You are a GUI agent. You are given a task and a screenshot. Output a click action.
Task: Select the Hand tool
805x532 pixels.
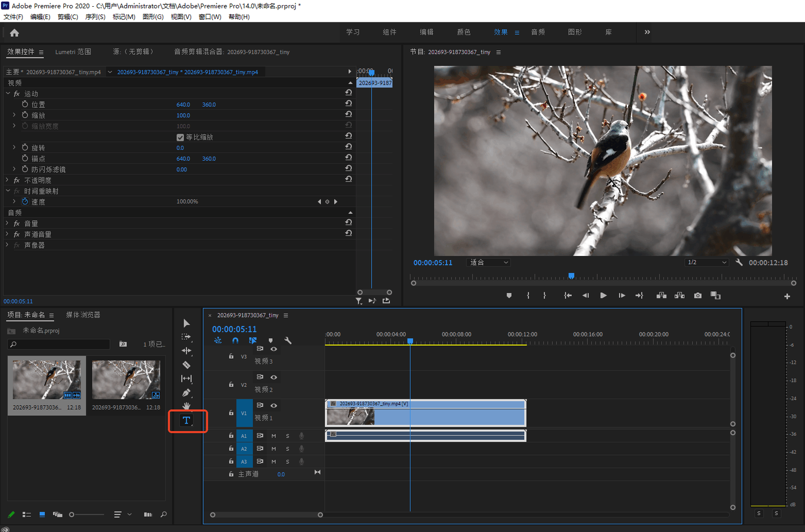click(x=187, y=406)
